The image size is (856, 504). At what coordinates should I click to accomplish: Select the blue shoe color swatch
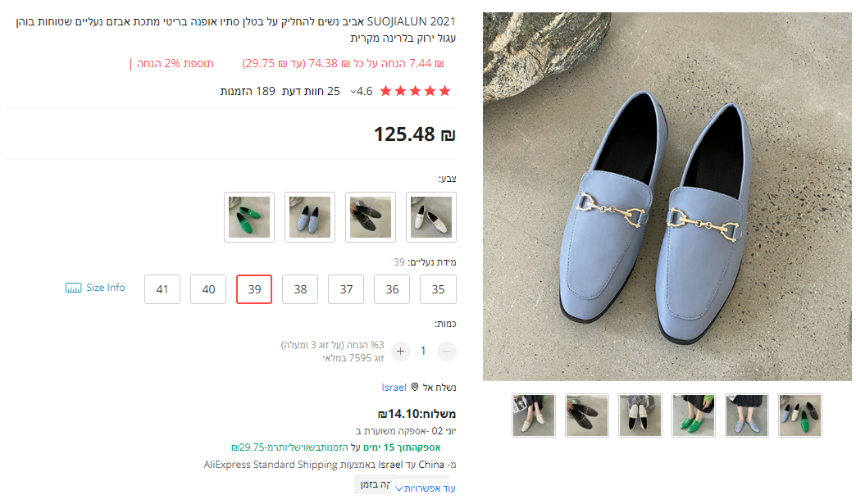[x=310, y=217]
